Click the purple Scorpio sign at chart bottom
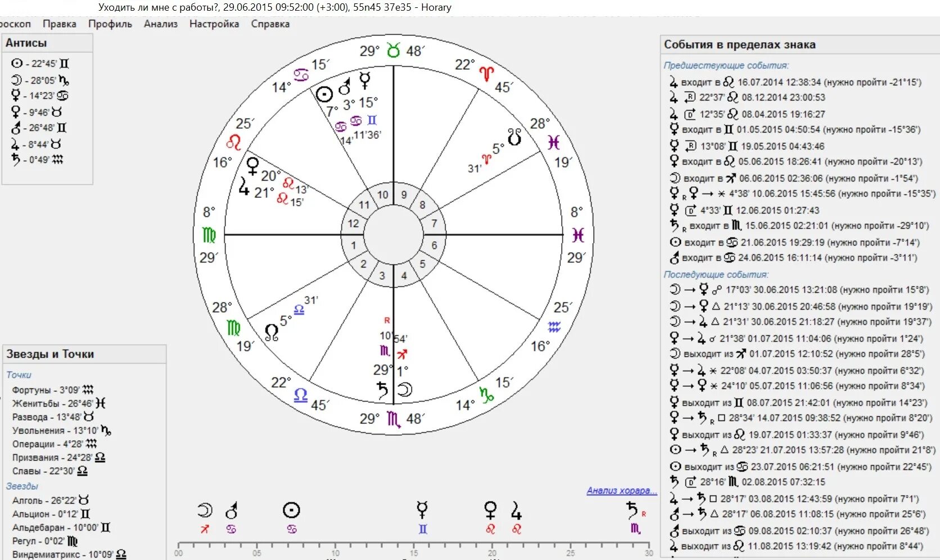This screenshot has width=940, height=560. 394,419
